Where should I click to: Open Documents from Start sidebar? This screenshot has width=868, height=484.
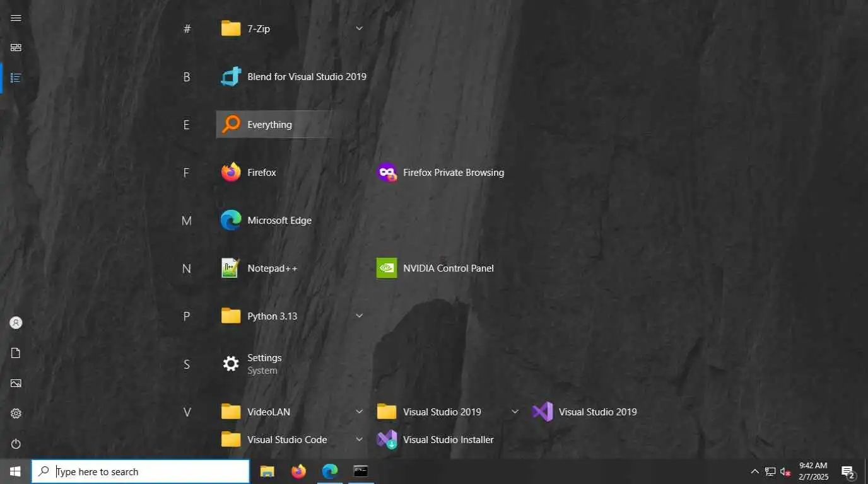[x=16, y=353]
